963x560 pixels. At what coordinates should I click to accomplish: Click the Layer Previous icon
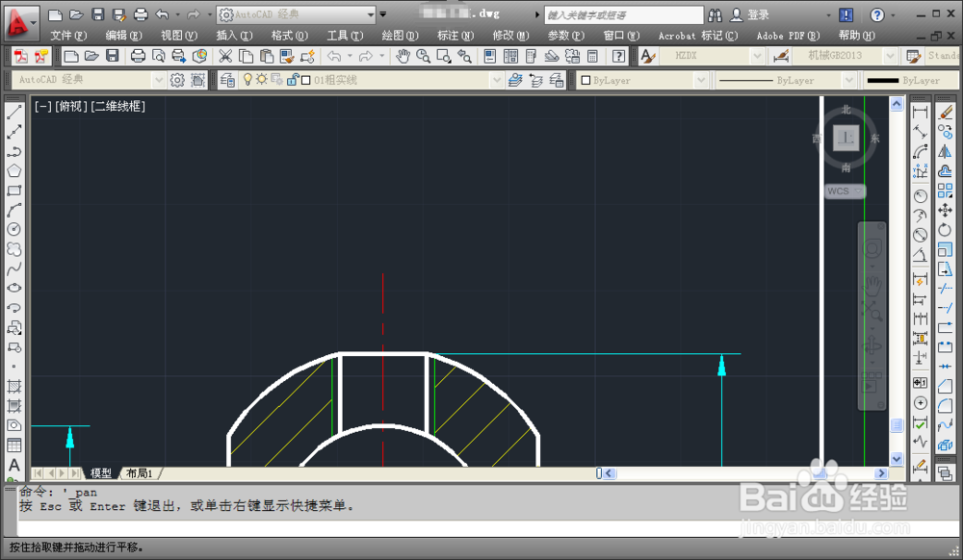pos(536,80)
